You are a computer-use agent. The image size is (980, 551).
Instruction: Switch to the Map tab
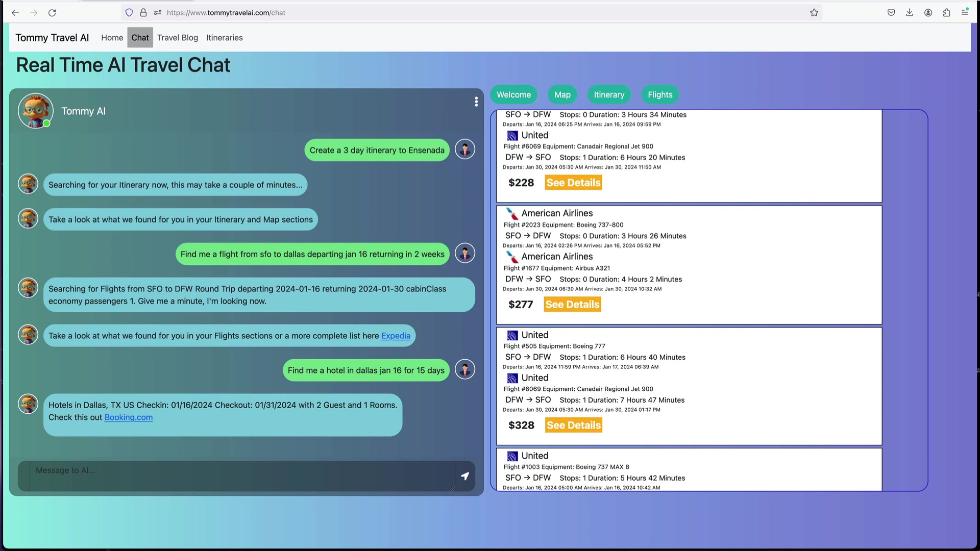[562, 95]
